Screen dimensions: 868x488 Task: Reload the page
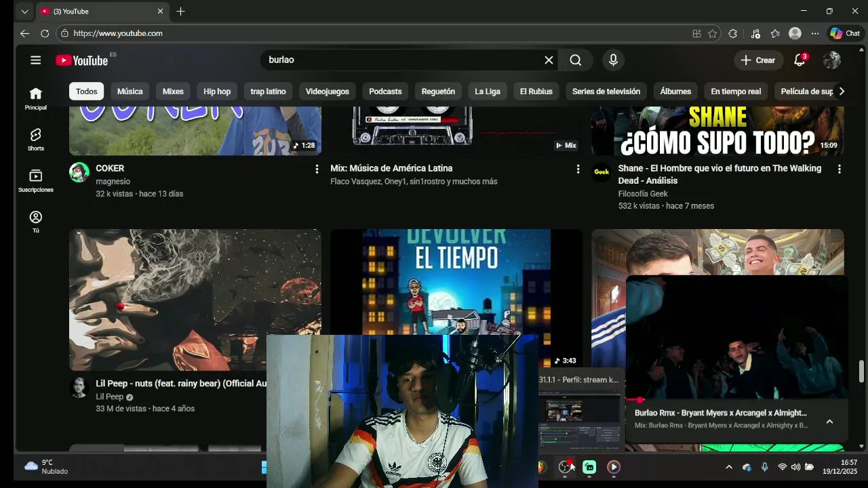[x=45, y=33]
